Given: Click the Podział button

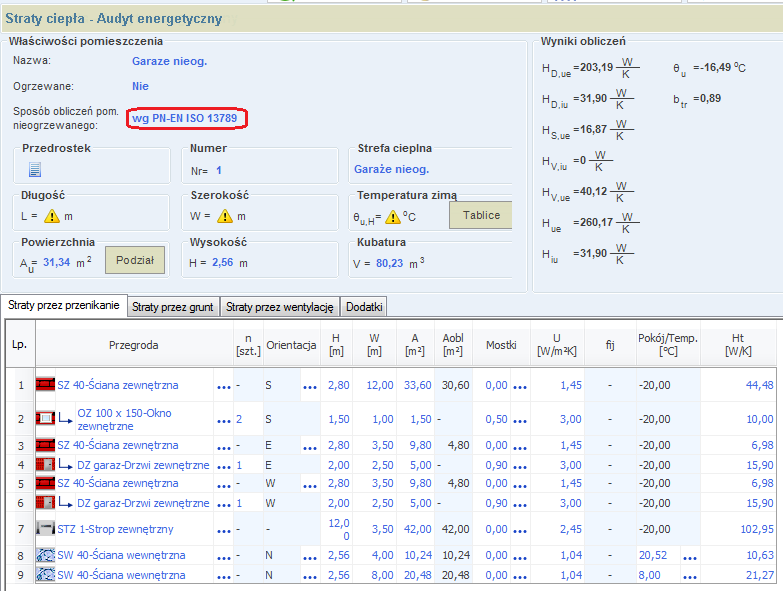Looking at the screenshot, I should click(135, 260).
